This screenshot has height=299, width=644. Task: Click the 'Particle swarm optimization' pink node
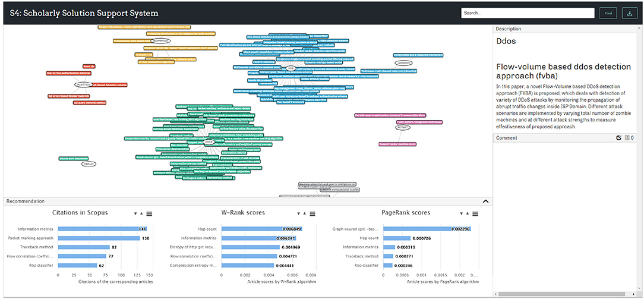click(x=390, y=116)
